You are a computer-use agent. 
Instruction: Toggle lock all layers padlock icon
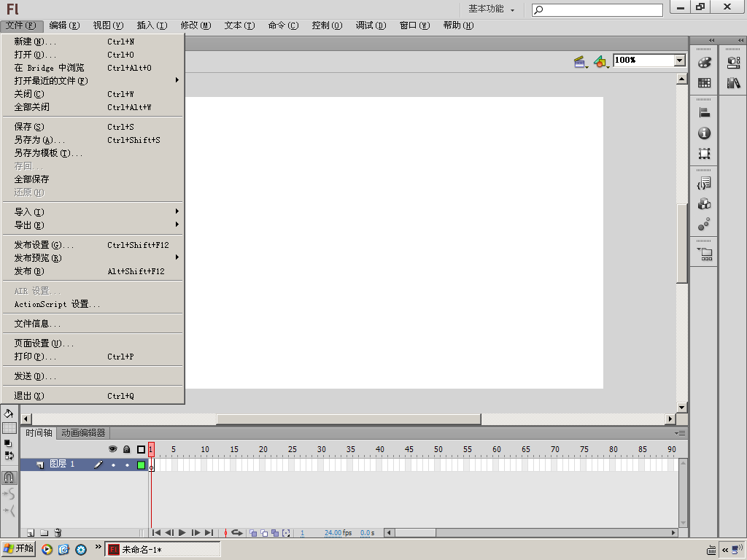pos(126,449)
